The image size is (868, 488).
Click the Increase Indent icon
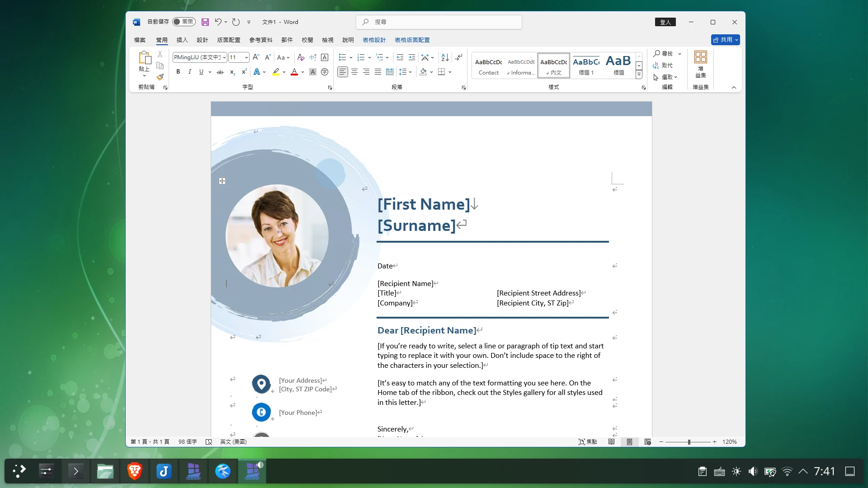coord(411,57)
